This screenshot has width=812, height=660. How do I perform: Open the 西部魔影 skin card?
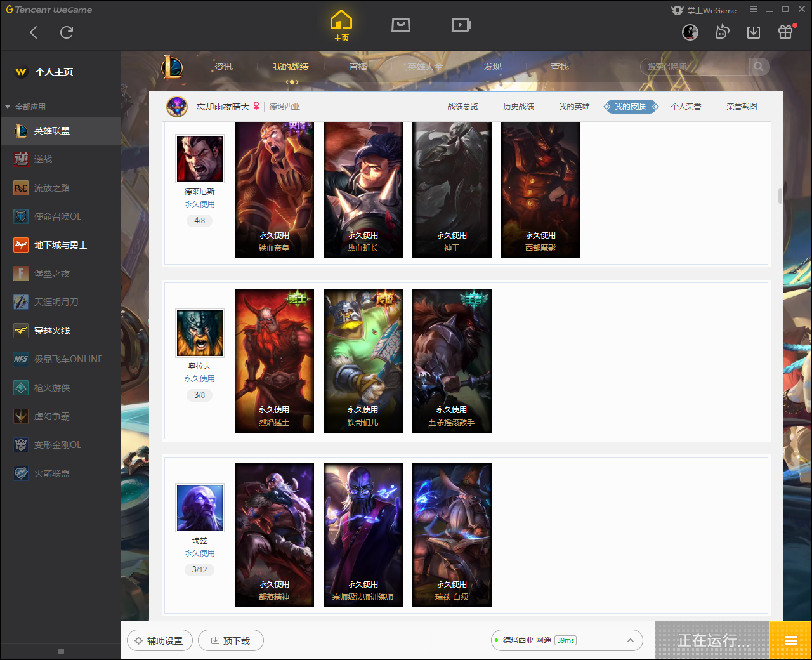[x=540, y=190]
